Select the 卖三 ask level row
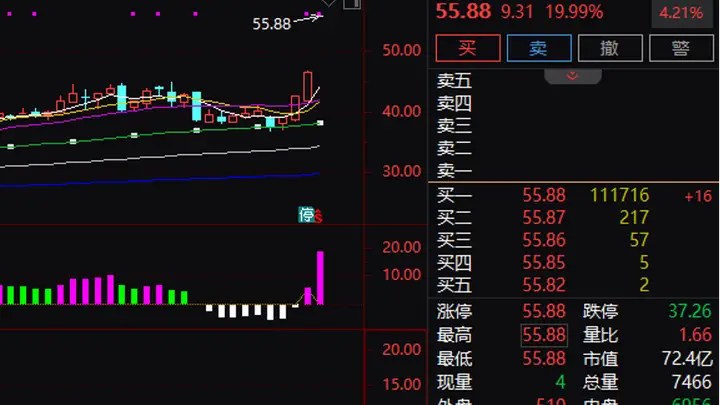The height and width of the screenshot is (405, 720). [x=573, y=126]
